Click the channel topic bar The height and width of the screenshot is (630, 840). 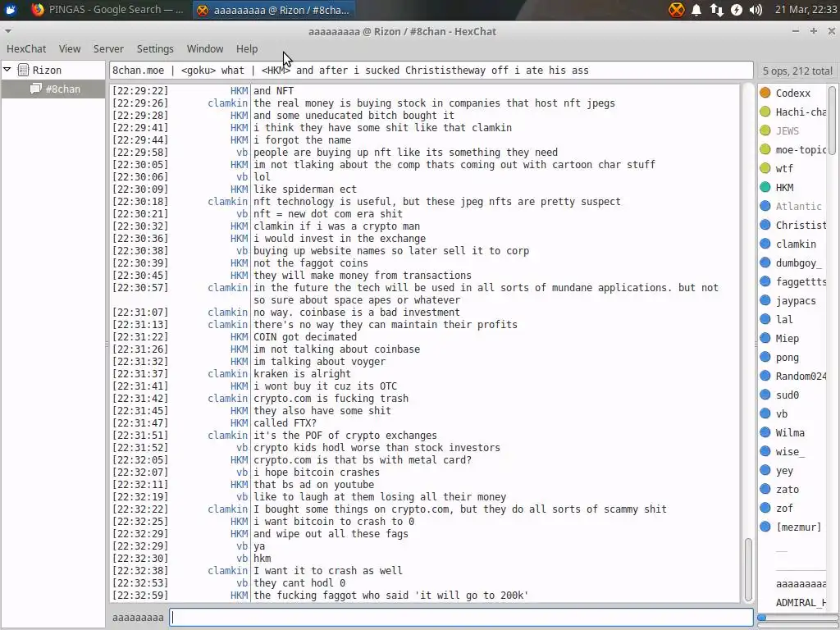point(431,71)
